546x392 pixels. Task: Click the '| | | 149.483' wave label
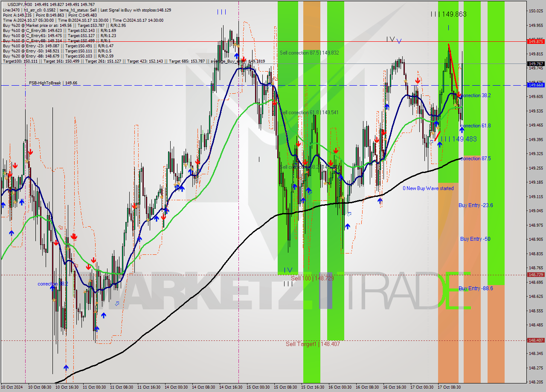click(x=459, y=139)
